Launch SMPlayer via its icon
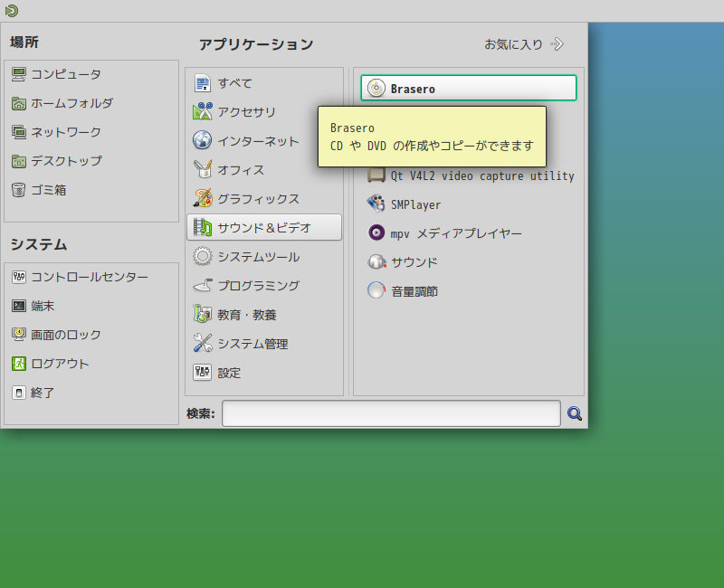724x588 pixels. (376, 204)
